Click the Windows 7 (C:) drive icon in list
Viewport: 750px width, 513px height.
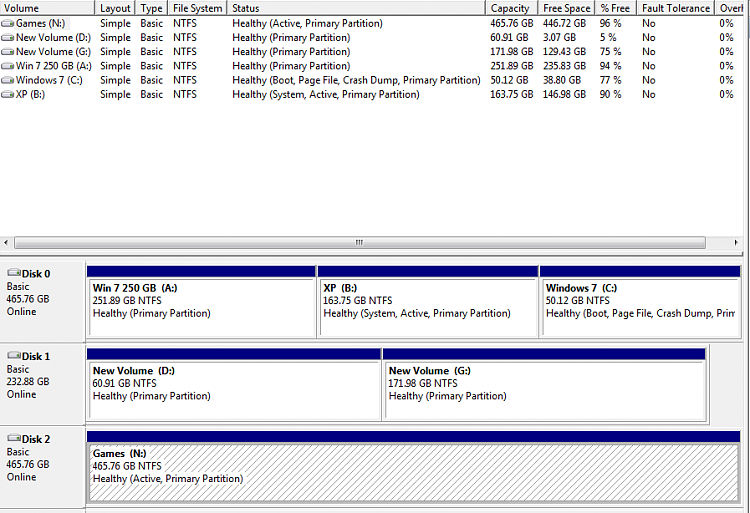[7, 80]
